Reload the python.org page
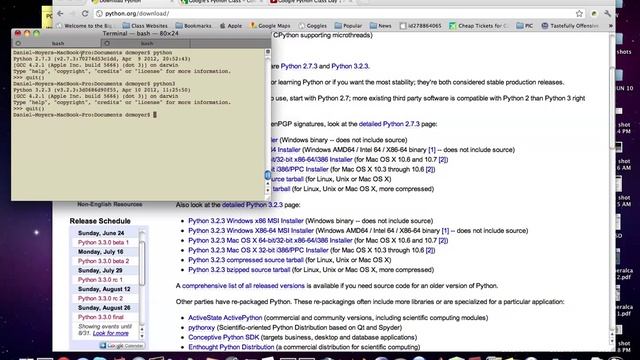The image size is (640, 360). click(85, 13)
